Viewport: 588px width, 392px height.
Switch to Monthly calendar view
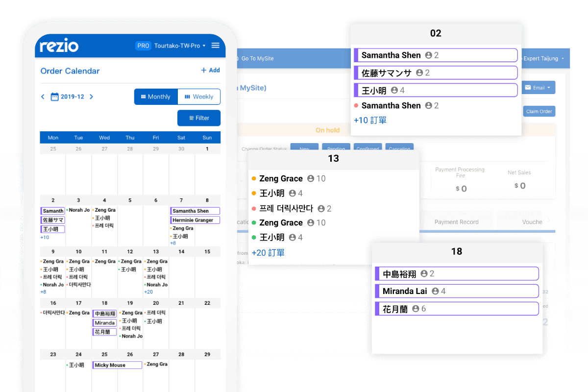coord(156,97)
